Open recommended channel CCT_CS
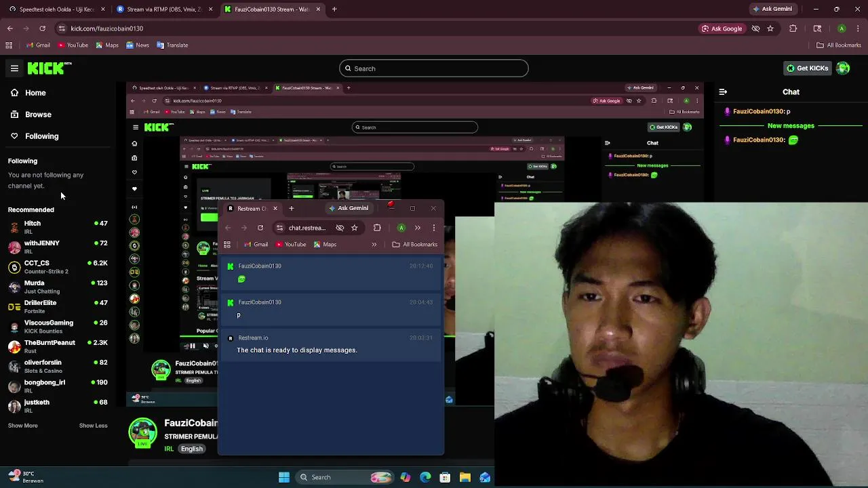Viewport: 868px width, 488px height. click(58, 267)
